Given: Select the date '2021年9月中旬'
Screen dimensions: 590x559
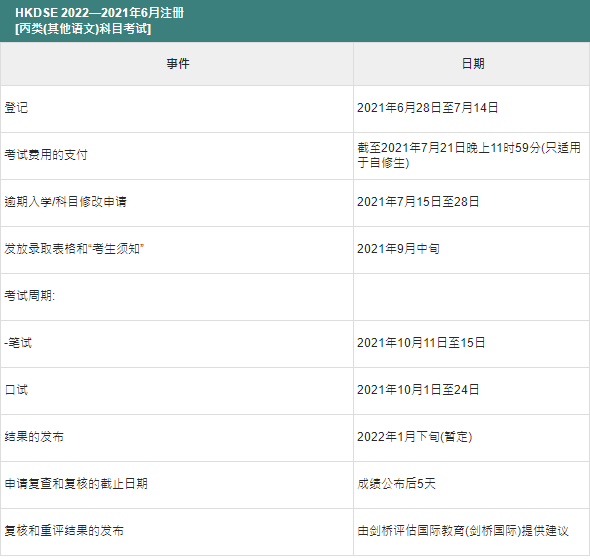Looking at the screenshot, I should coord(398,249).
